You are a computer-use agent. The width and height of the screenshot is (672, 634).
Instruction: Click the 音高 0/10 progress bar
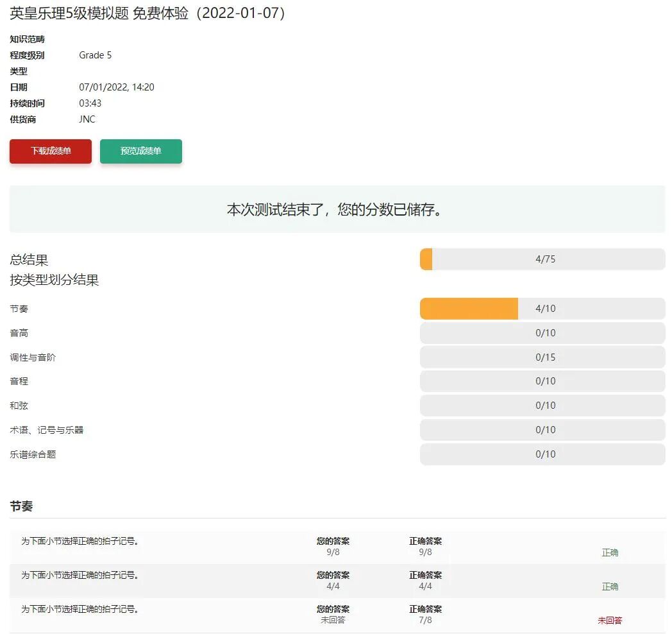coord(542,332)
